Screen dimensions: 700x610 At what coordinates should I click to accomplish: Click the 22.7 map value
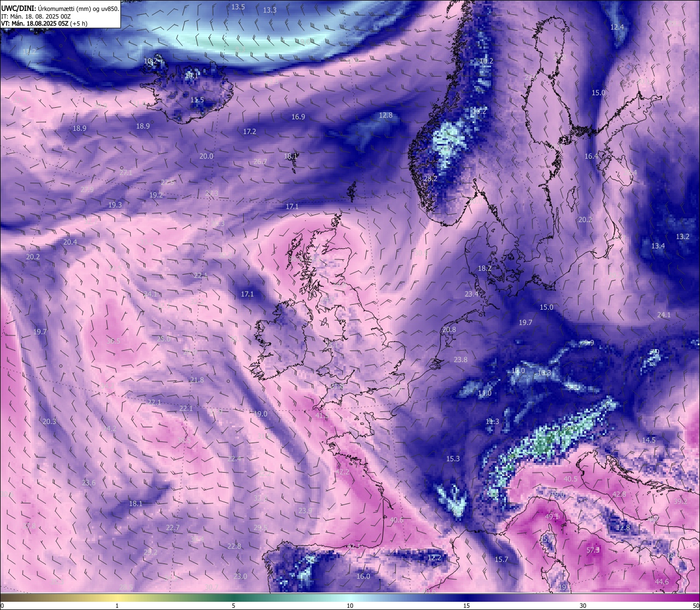tap(172, 527)
